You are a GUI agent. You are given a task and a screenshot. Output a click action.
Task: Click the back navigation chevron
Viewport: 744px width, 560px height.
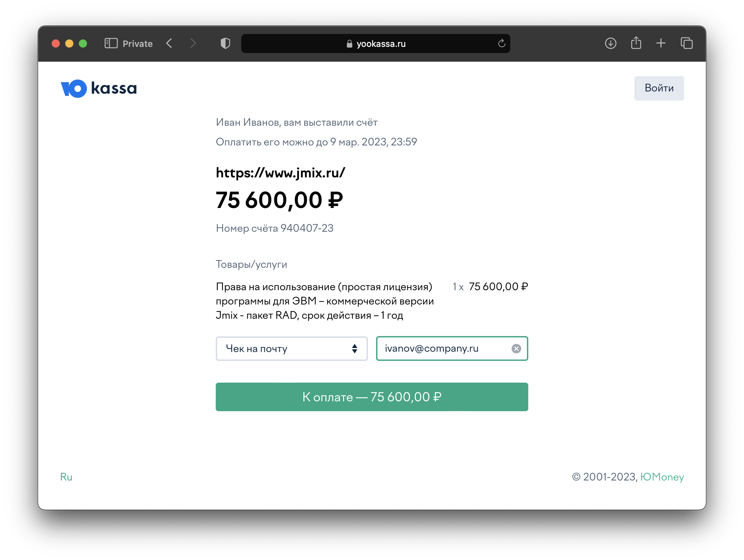tap(169, 43)
